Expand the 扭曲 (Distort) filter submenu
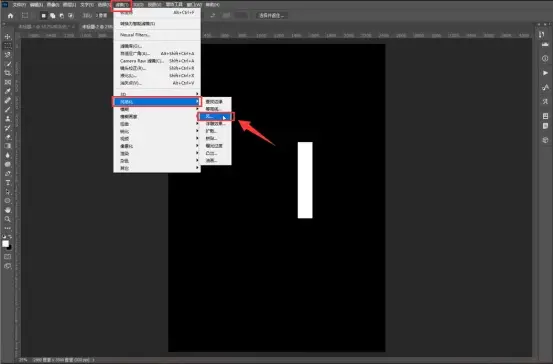Viewport: 553px width, 364px height. click(x=157, y=124)
